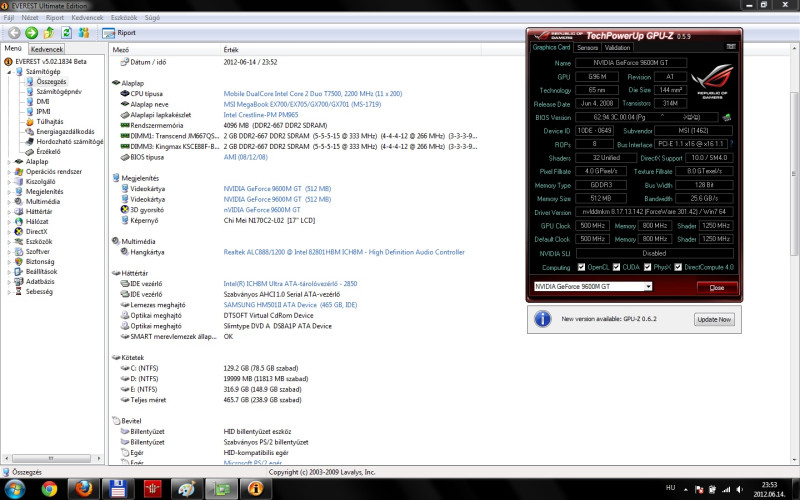Click the Back arrow toolbar icon
The width and height of the screenshot is (800, 500).
(14, 33)
